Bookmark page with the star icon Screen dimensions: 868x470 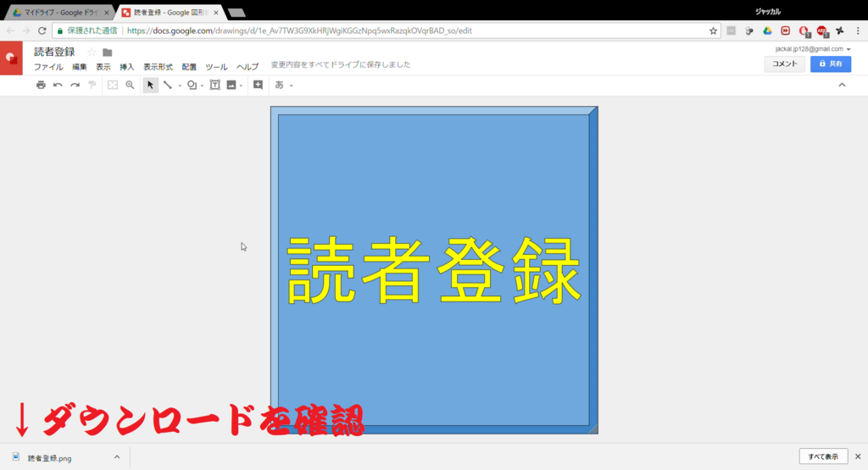(x=713, y=31)
